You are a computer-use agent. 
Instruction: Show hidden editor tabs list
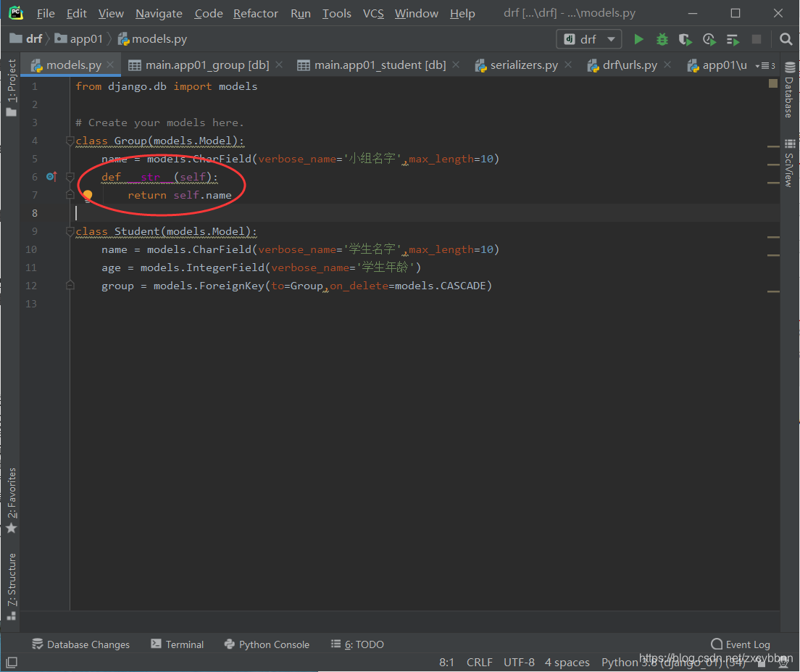coord(765,65)
